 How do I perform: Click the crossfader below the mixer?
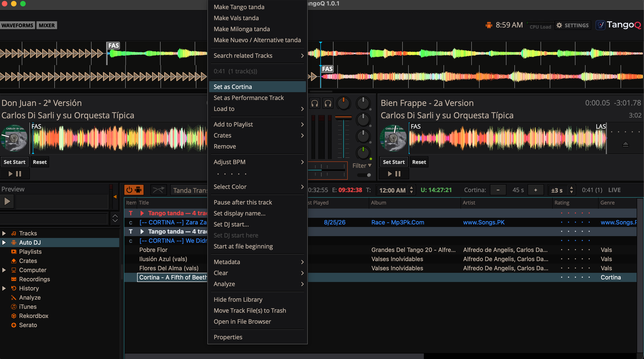pos(328,170)
